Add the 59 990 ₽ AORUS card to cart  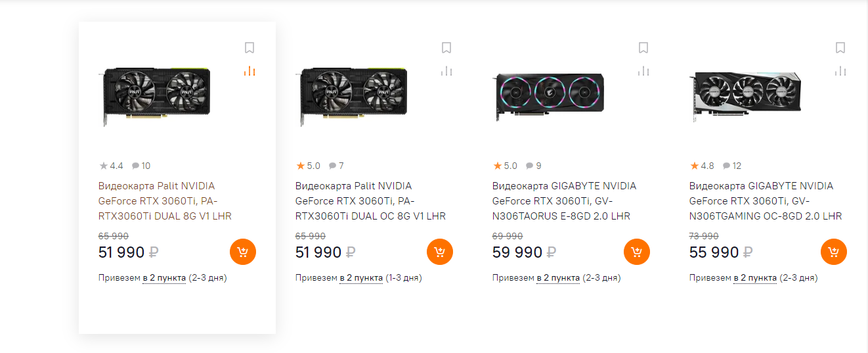(637, 252)
